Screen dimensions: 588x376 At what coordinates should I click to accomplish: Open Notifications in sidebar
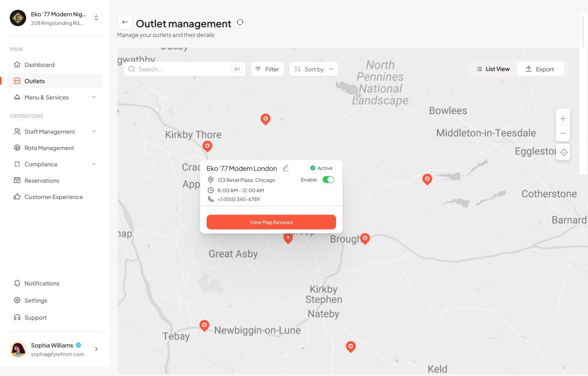[56, 283]
